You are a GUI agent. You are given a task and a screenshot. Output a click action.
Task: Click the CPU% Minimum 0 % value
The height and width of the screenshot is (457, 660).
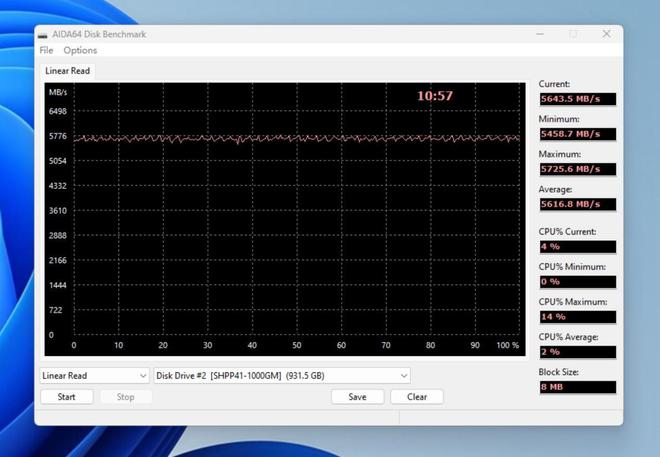pyautogui.click(x=578, y=282)
